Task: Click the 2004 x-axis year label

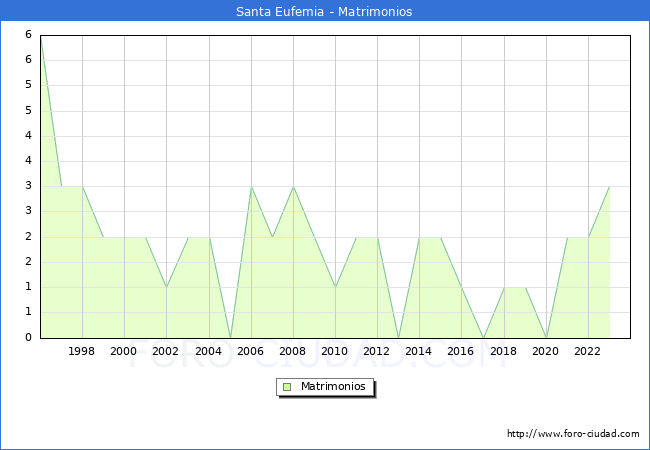Action: pyautogui.click(x=208, y=351)
